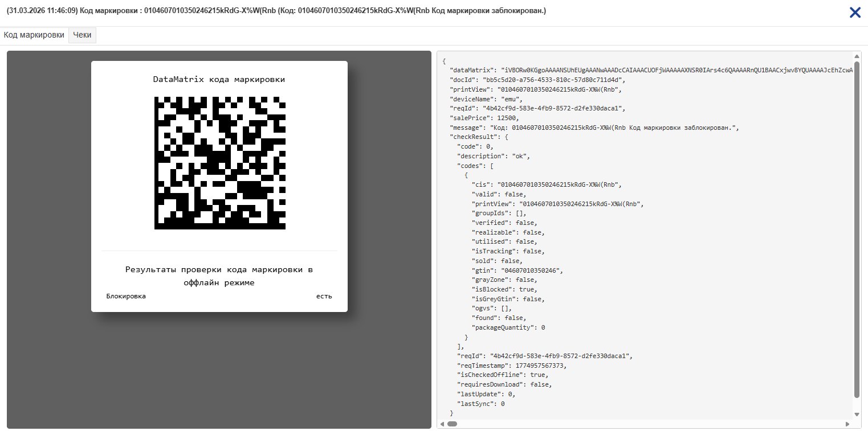Image resolution: width=868 pixels, height=431 pixels.
Task: Click the JSON panel scroll-up arrow
Action: [x=857, y=56]
